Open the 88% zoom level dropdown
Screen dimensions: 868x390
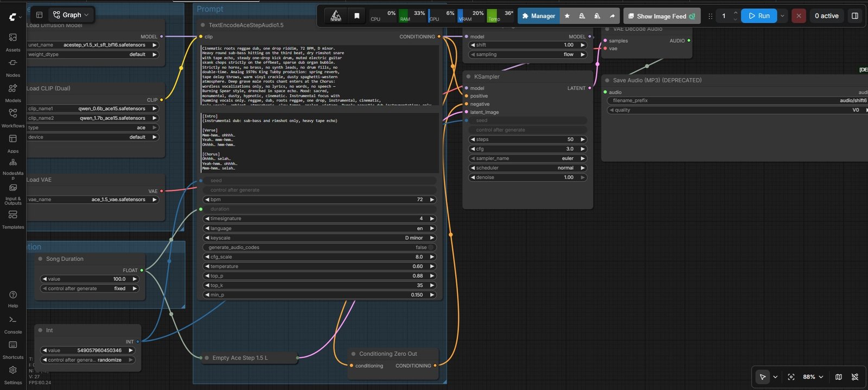click(813, 377)
